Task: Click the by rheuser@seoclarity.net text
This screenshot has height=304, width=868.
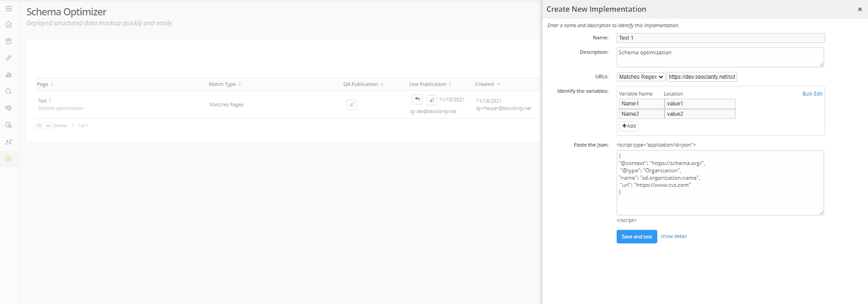Action: pyautogui.click(x=503, y=109)
